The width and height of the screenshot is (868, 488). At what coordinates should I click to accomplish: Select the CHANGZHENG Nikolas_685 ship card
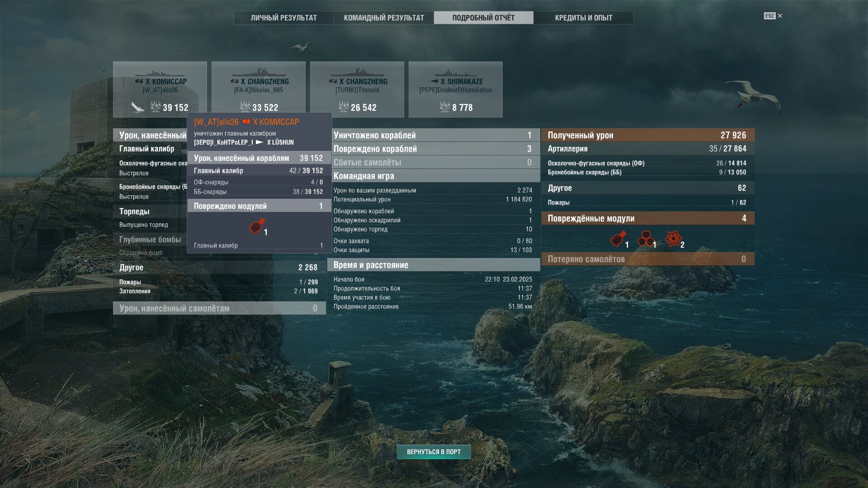pos(259,89)
